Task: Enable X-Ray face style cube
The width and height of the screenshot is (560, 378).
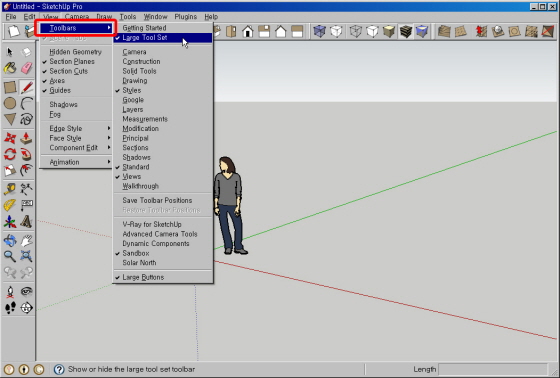Action: (319, 31)
